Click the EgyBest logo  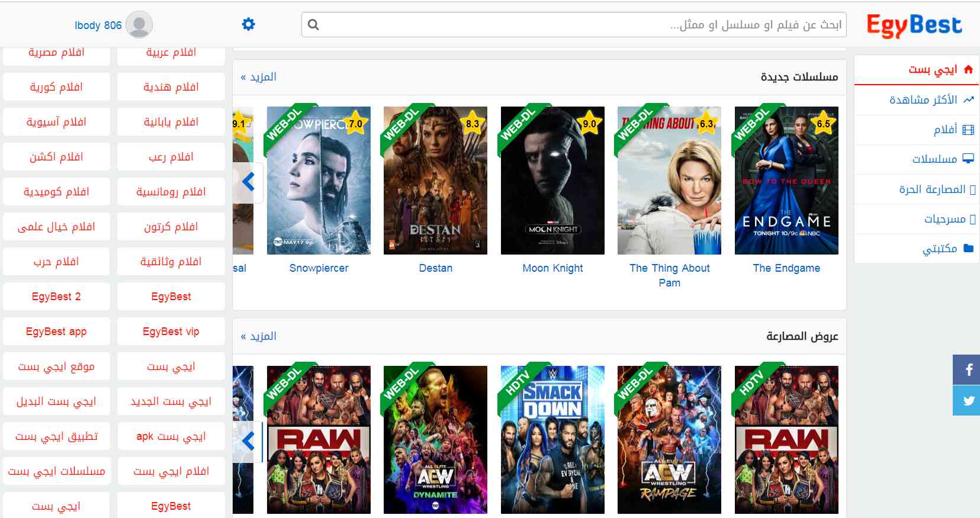point(914,25)
